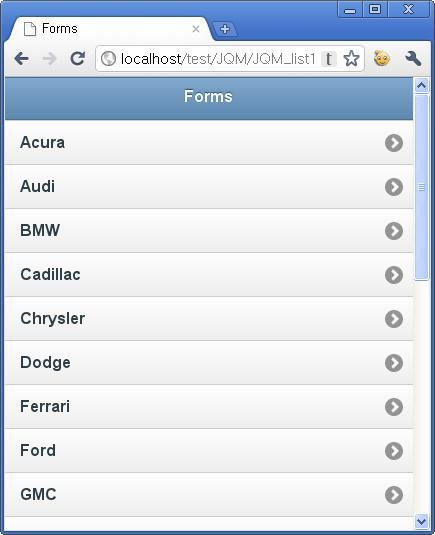Click the arrow chevron beside Ford
The height and width of the screenshot is (535, 435).
coord(394,451)
